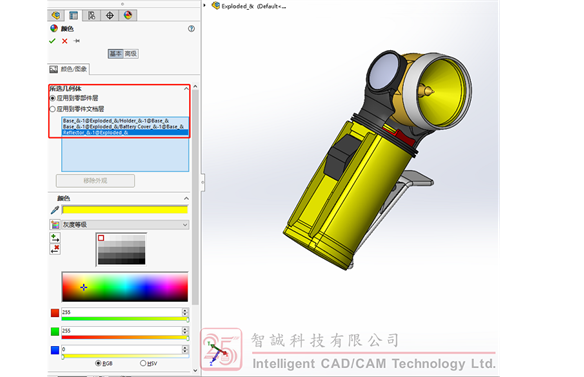The width and height of the screenshot is (584, 377).
Task: Click the Remove Appearance button
Action: (x=95, y=181)
